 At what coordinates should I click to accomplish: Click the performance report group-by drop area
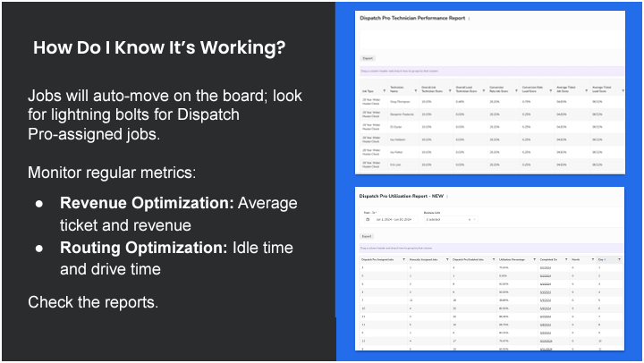click(492, 71)
